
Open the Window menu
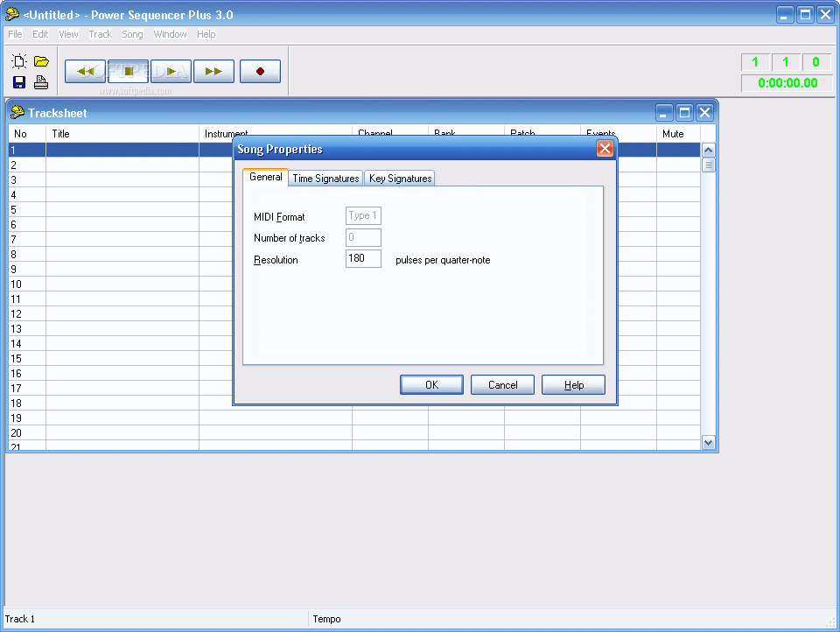click(x=170, y=34)
